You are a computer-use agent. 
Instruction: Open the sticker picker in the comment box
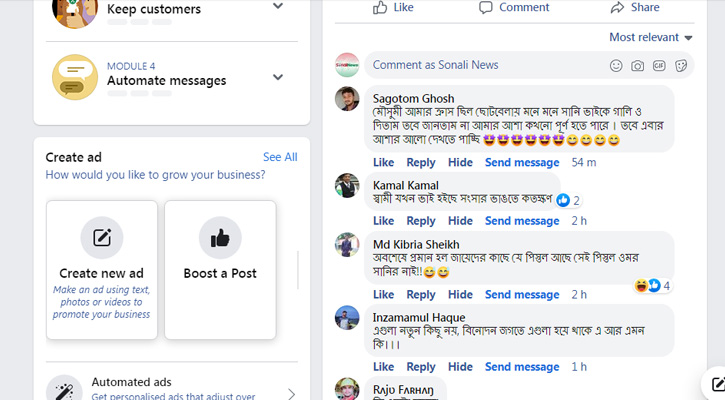pos(682,66)
